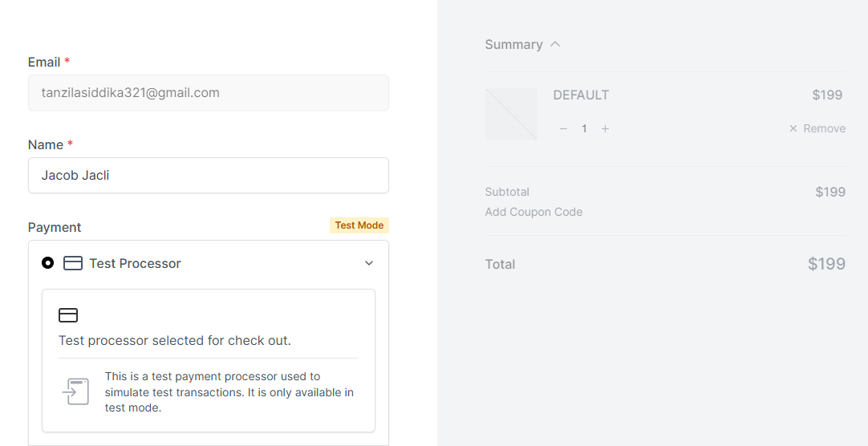Click the Total amount $199

point(826,264)
